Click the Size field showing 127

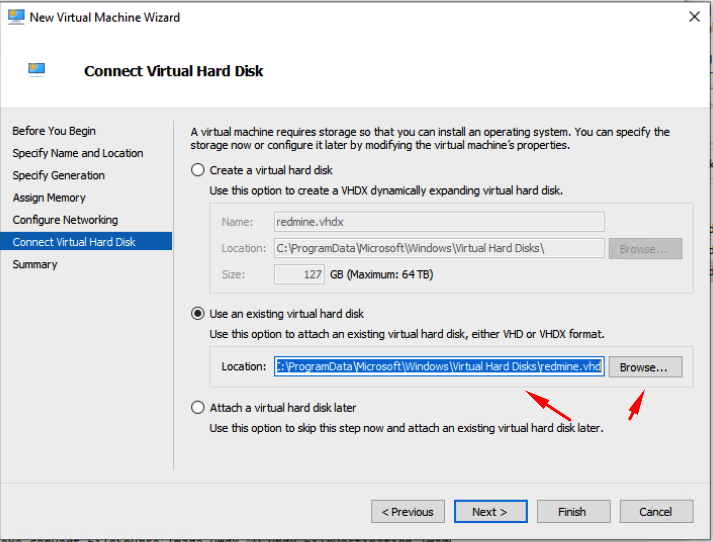[299, 275]
